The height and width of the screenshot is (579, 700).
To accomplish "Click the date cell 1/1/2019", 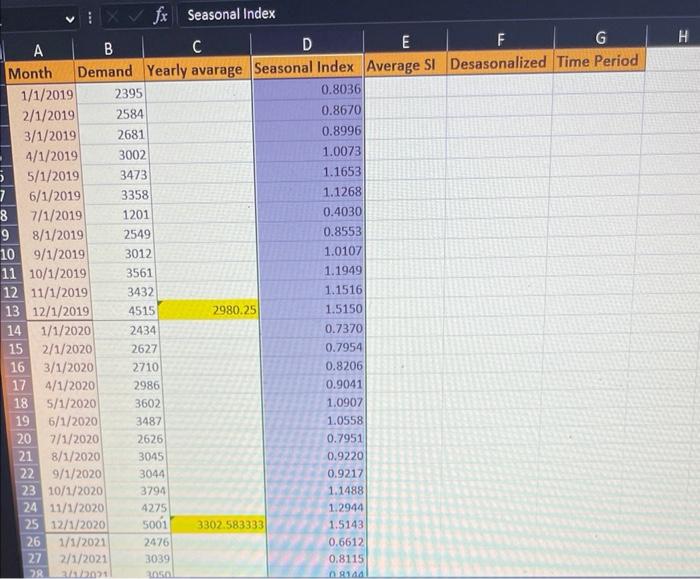I will [x=43, y=95].
